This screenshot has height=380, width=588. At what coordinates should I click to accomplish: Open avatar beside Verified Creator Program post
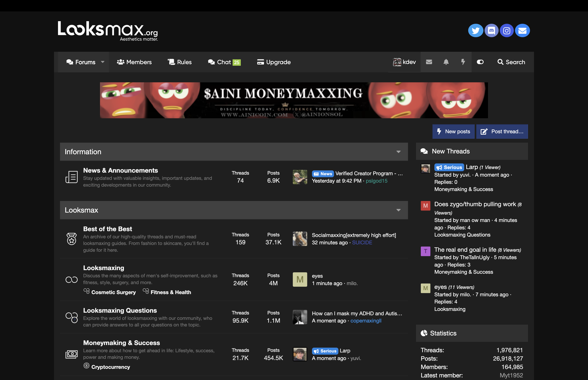(300, 177)
